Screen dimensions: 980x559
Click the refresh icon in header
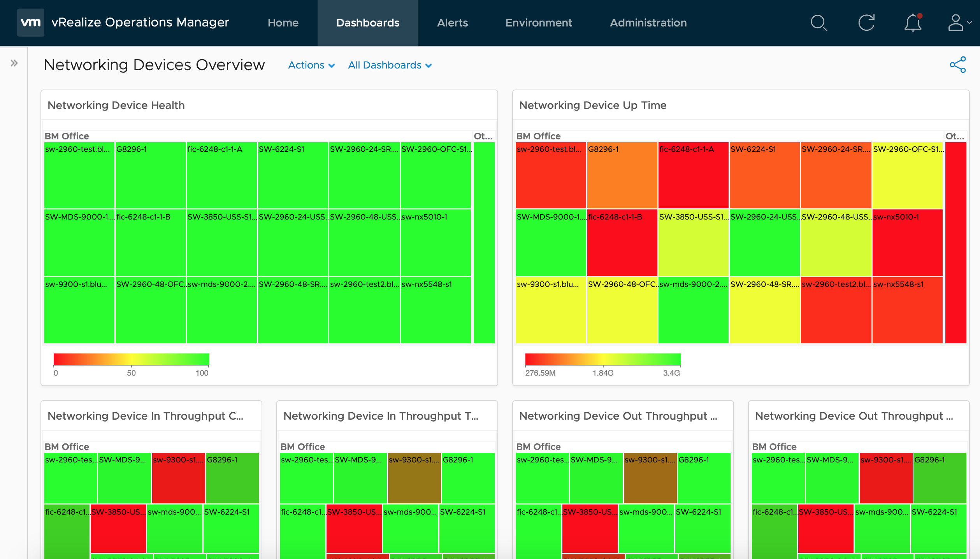(x=866, y=23)
